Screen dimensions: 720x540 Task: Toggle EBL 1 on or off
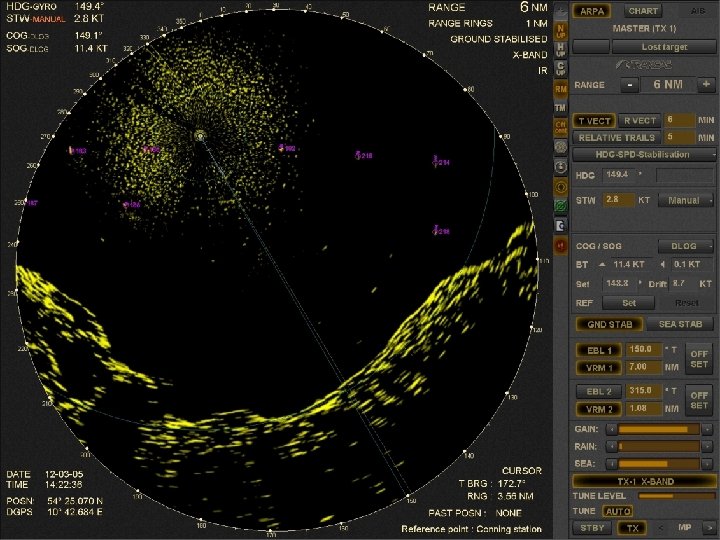pos(599,350)
